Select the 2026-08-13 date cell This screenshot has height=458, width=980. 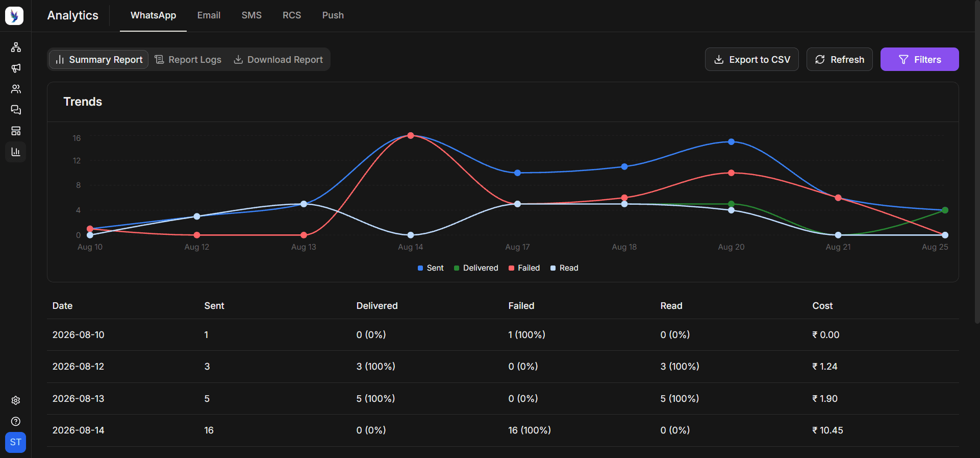coord(79,399)
